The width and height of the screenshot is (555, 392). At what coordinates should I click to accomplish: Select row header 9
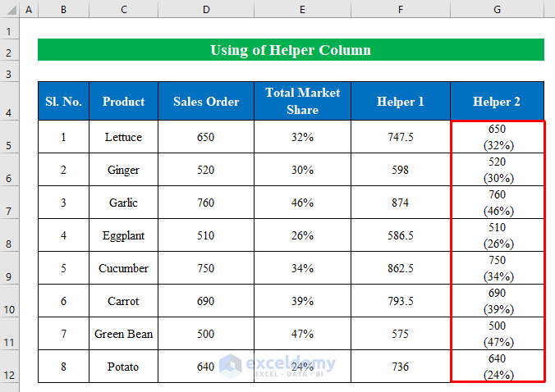[9, 277]
